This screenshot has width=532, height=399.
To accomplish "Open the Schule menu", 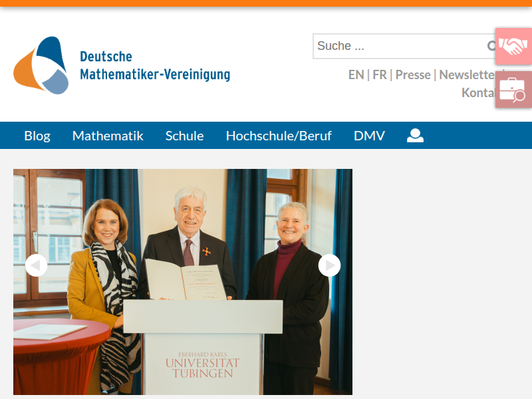I will [x=184, y=136].
